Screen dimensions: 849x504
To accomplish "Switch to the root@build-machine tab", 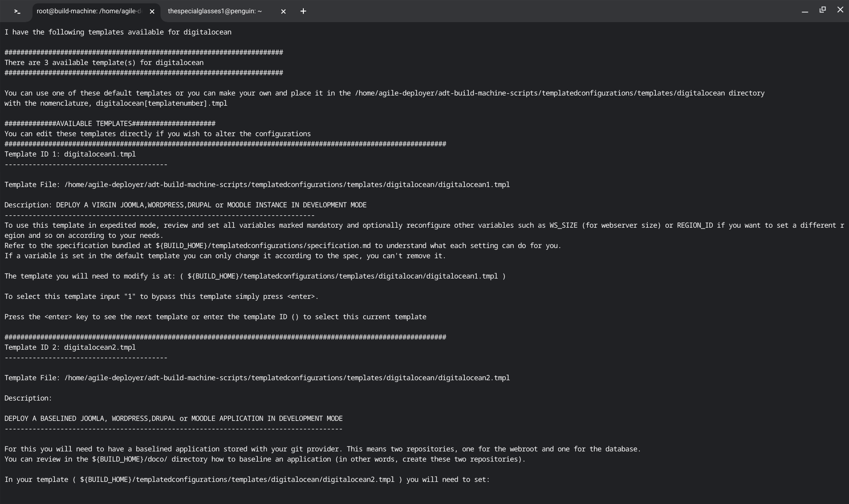I will (88, 11).
